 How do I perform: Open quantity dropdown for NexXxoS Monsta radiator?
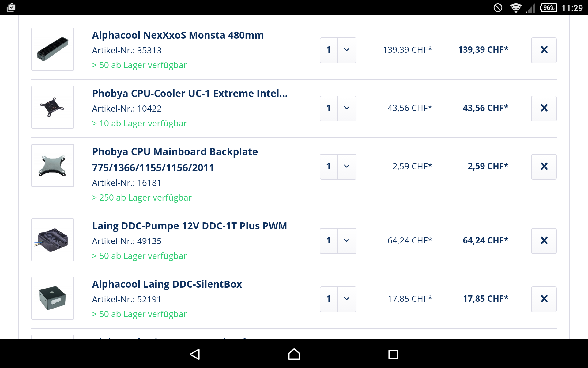click(x=346, y=50)
